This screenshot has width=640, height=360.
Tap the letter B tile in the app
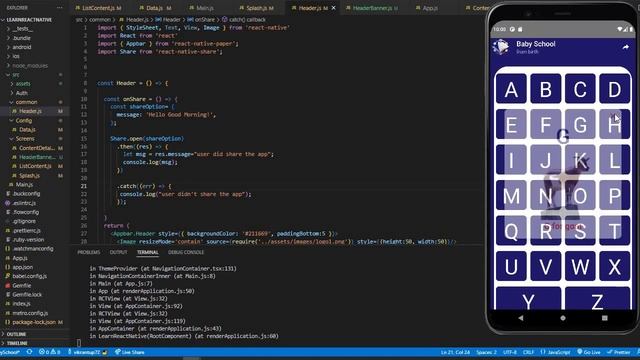pyautogui.click(x=546, y=89)
